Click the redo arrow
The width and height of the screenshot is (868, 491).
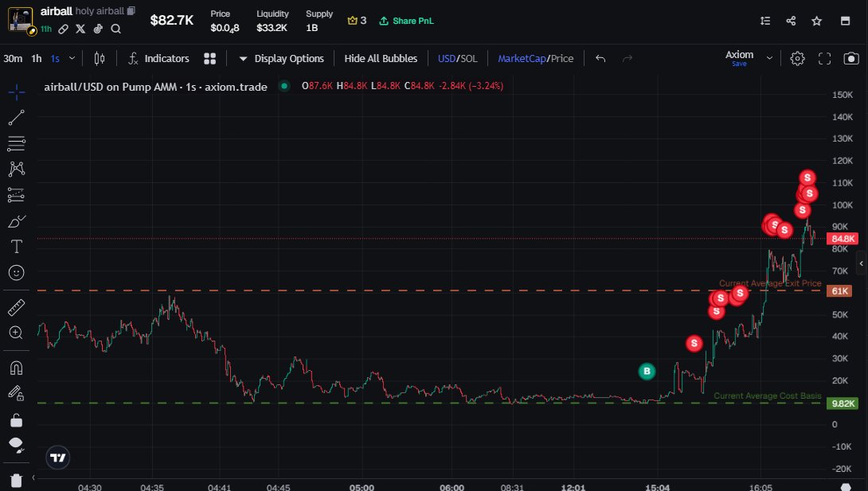coord(628,59)
